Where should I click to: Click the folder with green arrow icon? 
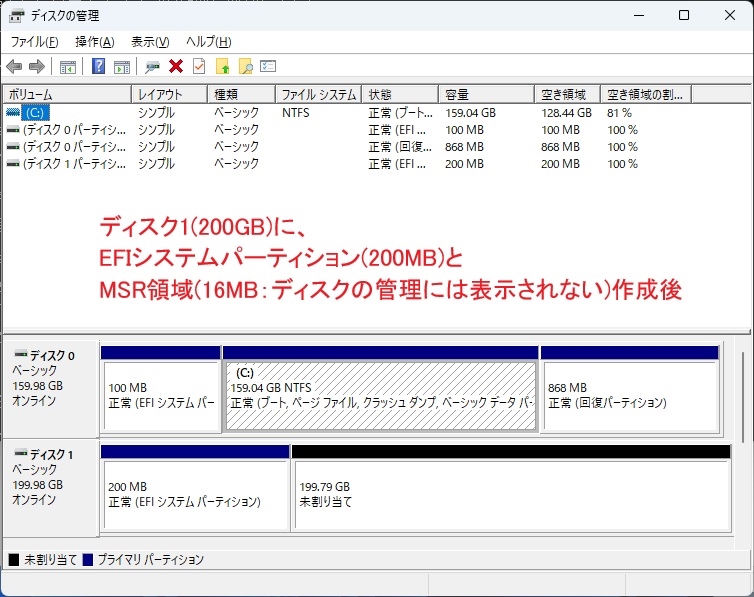pos(222,66)
